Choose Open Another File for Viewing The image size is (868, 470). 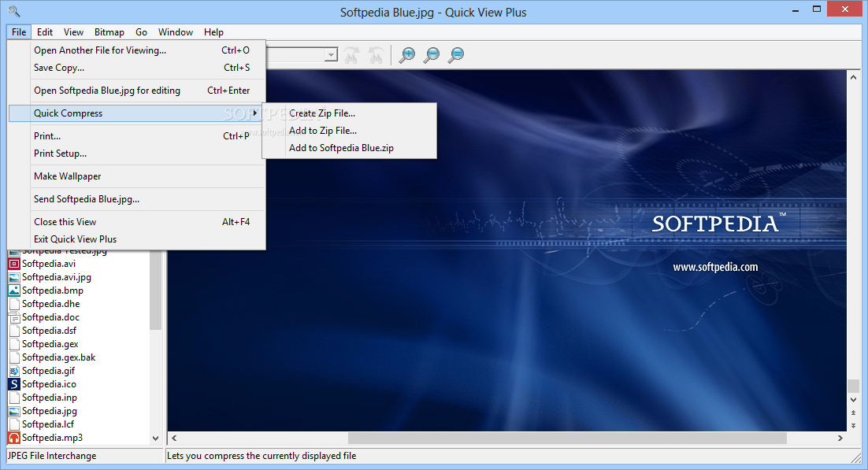[x=137, y=50]
